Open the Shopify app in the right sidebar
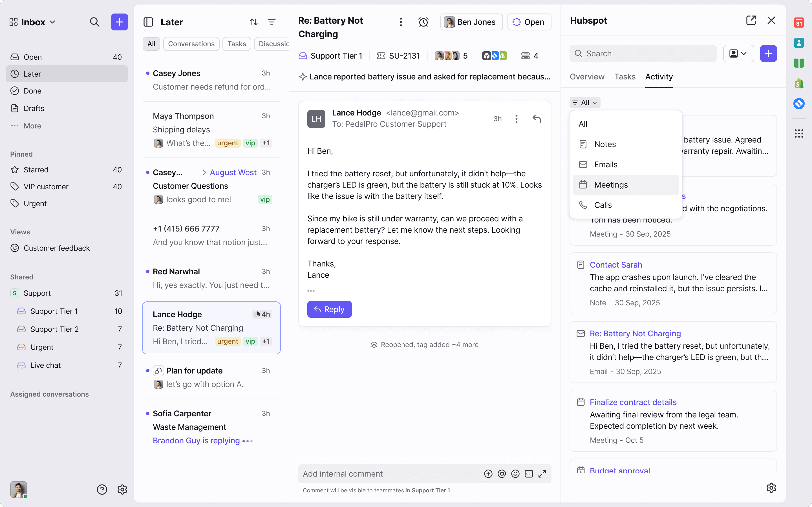This screenshot has height=507, width=812. point(799,83)
